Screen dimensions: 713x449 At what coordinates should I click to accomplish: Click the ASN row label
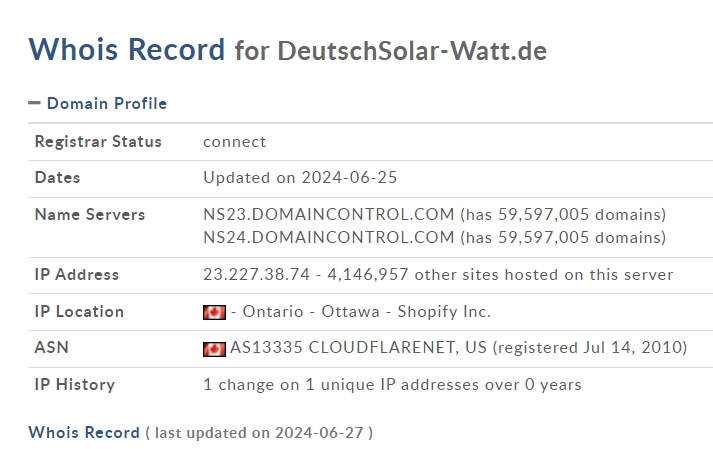[x=51, y=348]
